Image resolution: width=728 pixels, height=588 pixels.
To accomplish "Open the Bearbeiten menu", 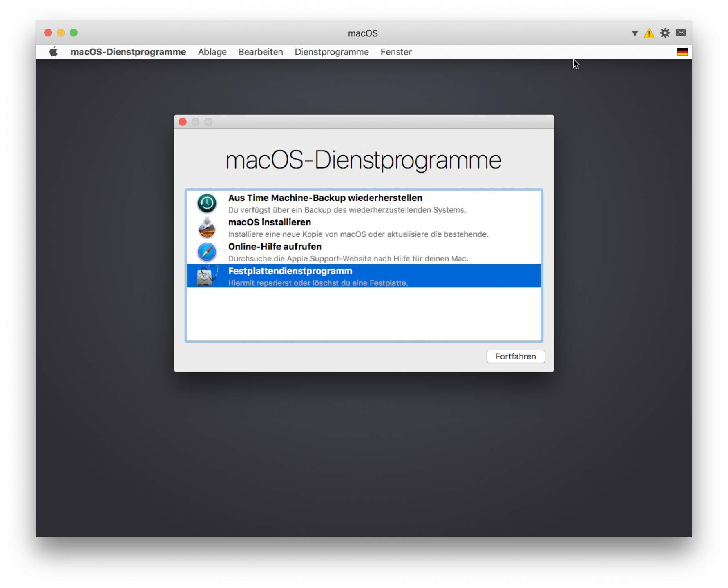I will pyautogui.click(x=261, y=52).
